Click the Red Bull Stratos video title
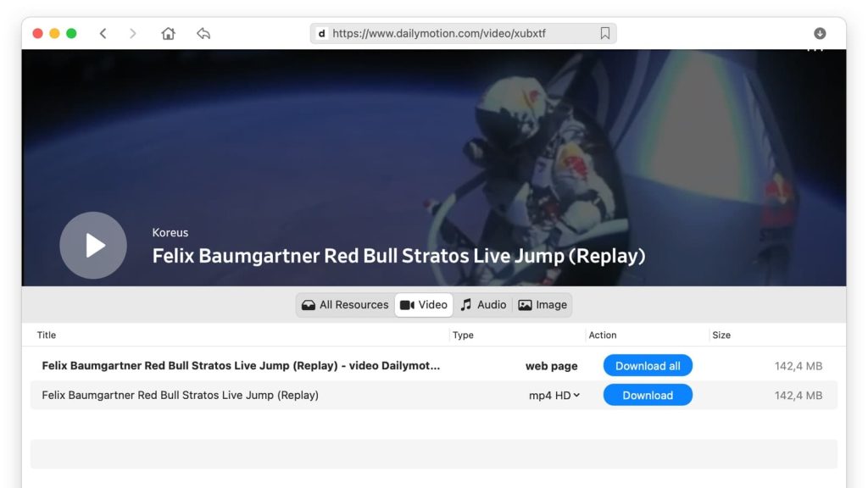The image size is (868, 488). click(398, 256)
